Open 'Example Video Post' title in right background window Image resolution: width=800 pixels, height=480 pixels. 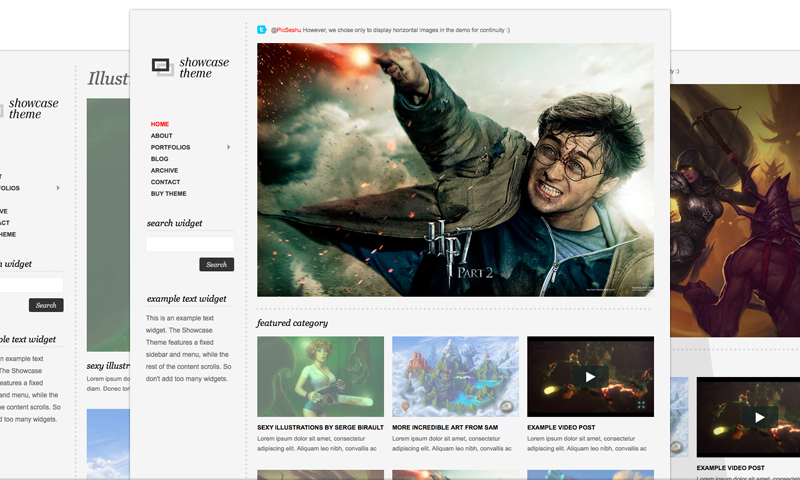coord(731,468)
